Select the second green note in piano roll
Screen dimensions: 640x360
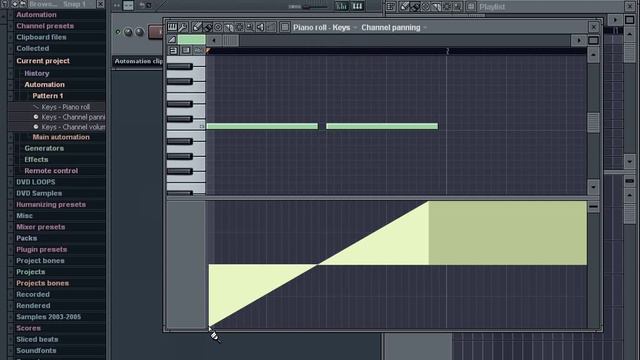click(x=382, y=126)
